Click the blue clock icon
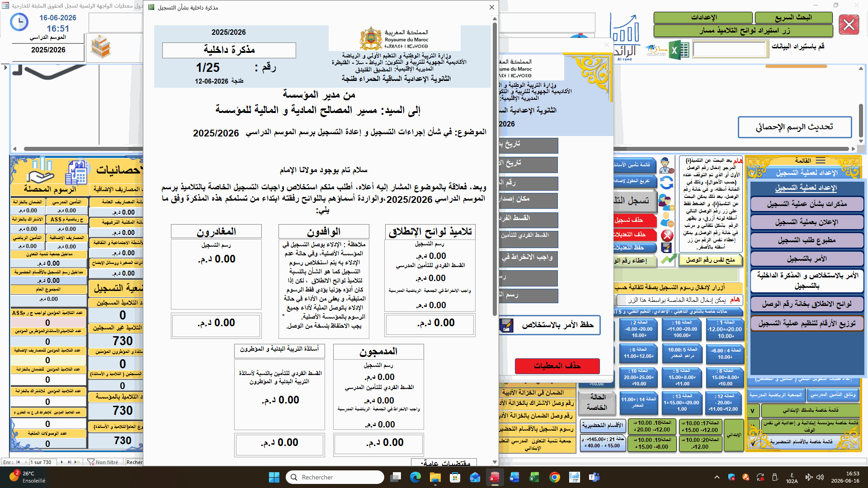The height and width of the screenshot is (488, 868). [x=19, y=22]
